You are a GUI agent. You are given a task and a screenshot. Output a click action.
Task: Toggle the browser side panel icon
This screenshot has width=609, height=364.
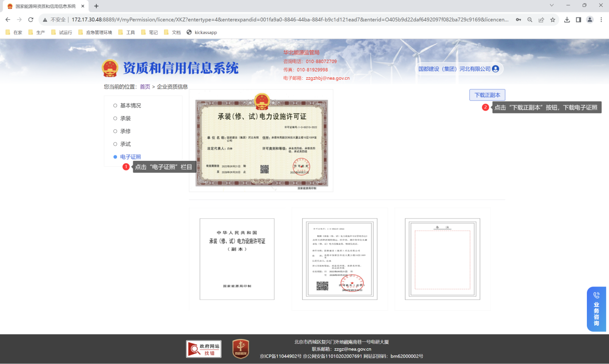578,20
